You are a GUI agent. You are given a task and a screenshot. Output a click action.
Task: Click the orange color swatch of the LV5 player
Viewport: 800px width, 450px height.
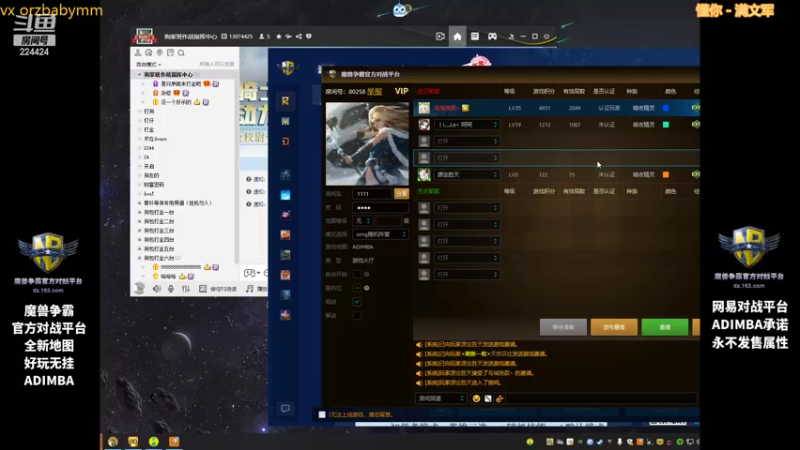click(x=666, y=174)
